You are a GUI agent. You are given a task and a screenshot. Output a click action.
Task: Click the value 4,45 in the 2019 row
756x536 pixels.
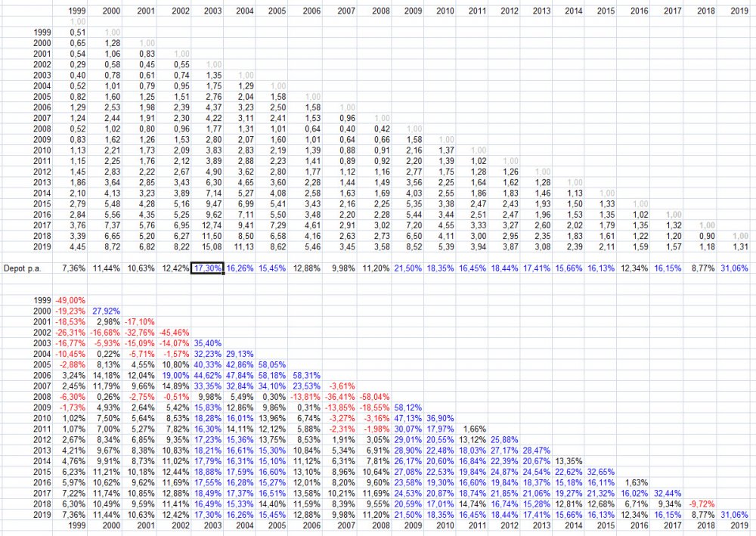pos(78,246)
